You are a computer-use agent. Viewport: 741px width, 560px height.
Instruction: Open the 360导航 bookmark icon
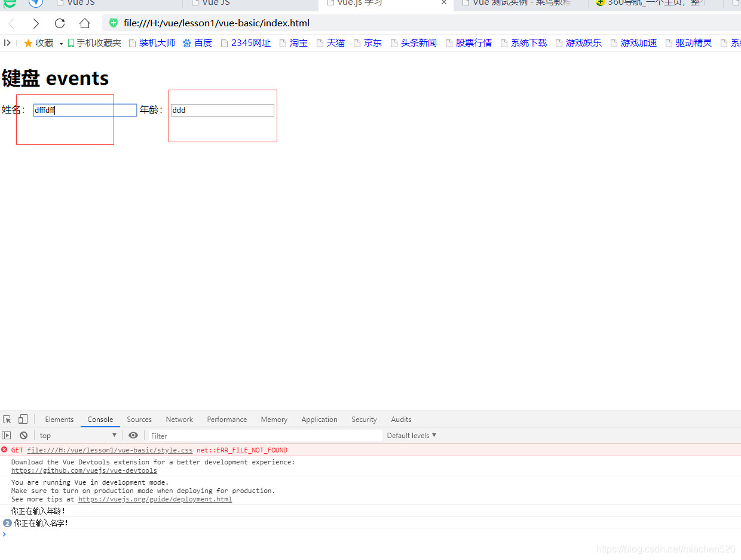(x=599, y=3)
